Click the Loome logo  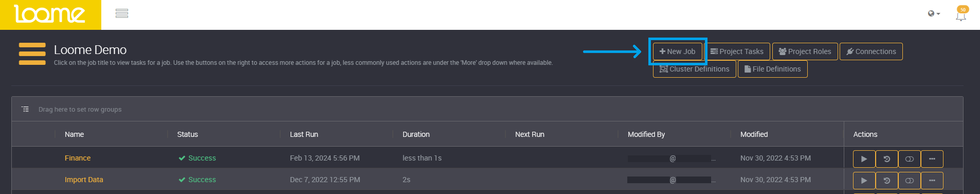coord(50,14)
